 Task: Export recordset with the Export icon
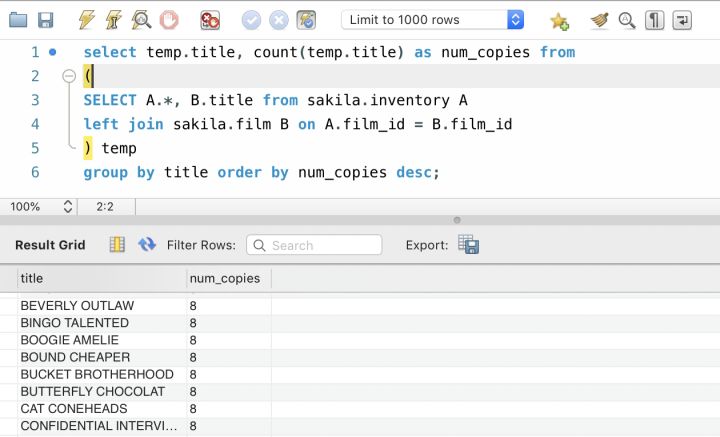click(x=468, y=245)
